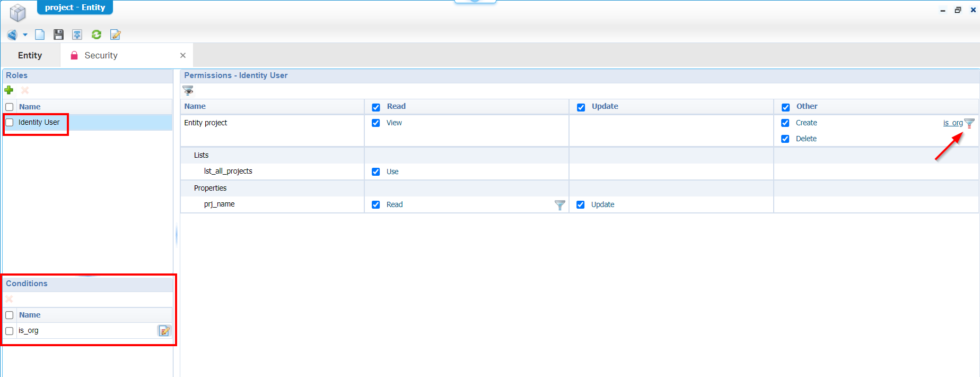Switch to the Entity tab

[30, 55]
